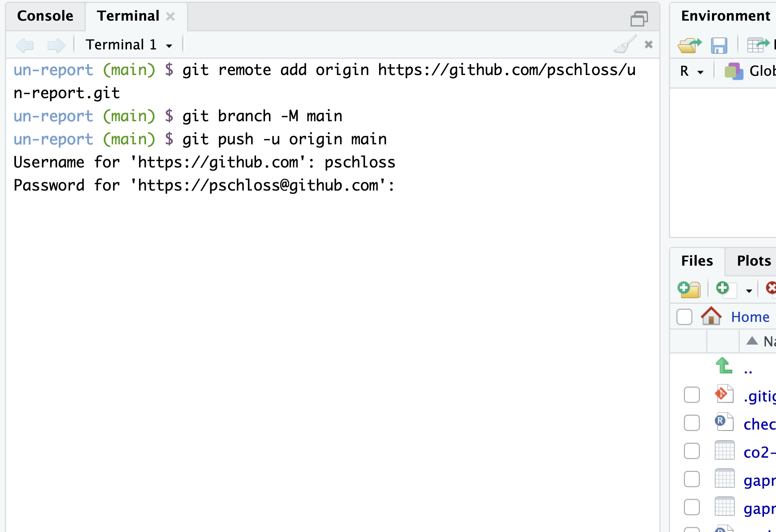Click the previous terminal back arrow
Screen dimensions: 776x532
click(x=25, y=45)
